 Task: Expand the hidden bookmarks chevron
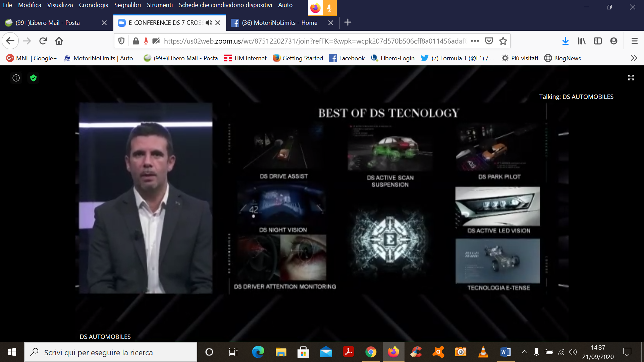click(x=634, y=58)
